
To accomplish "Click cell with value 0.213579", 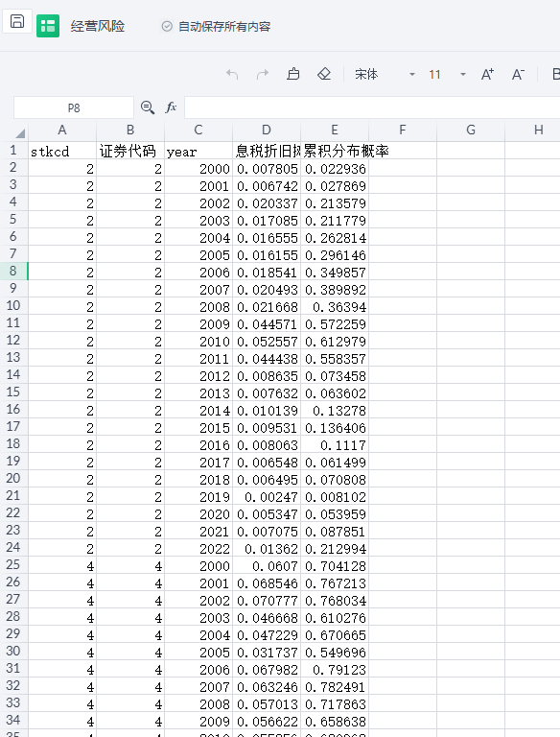I will click(335, 203).
